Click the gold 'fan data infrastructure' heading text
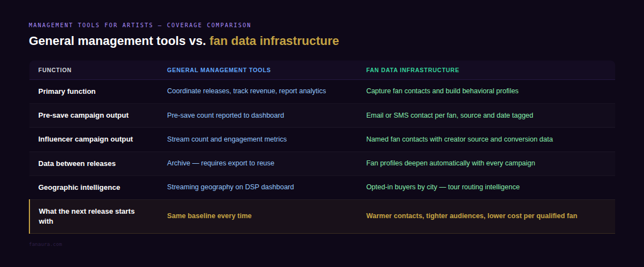Image resolution: width=644 pixels, height=267 pixels. [274, 41]
